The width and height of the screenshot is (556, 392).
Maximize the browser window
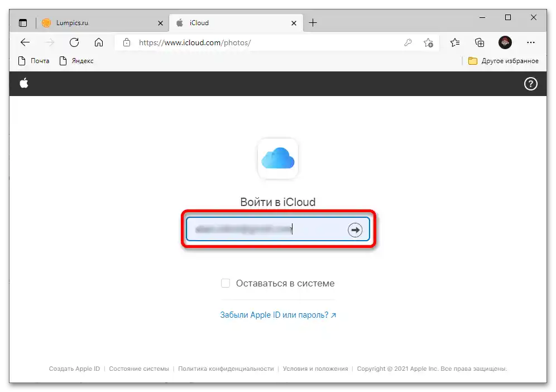click(x=508, y=17)
